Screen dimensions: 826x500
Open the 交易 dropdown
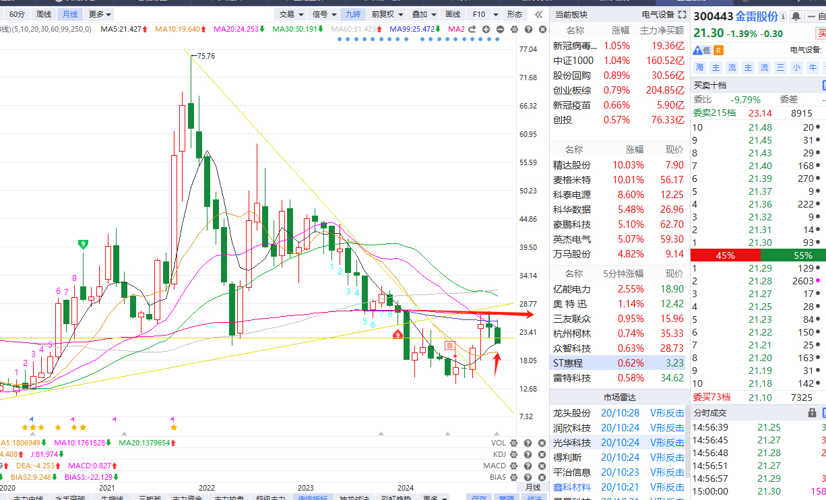291,14
